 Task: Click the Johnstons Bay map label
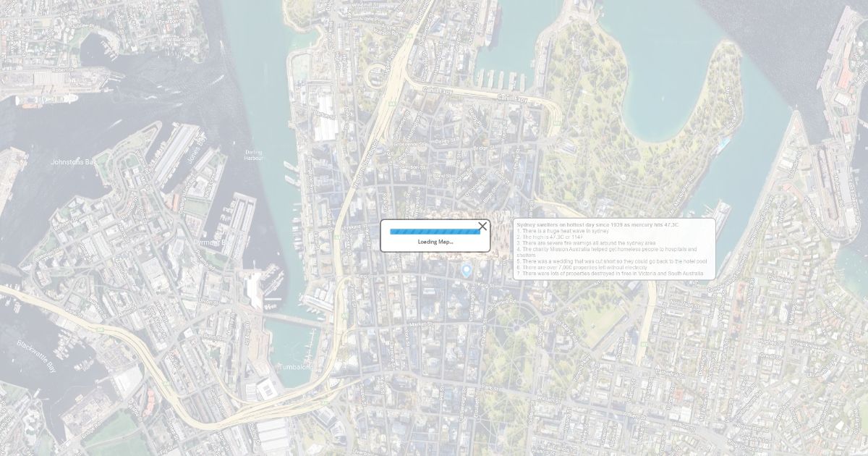click(72, 162)
